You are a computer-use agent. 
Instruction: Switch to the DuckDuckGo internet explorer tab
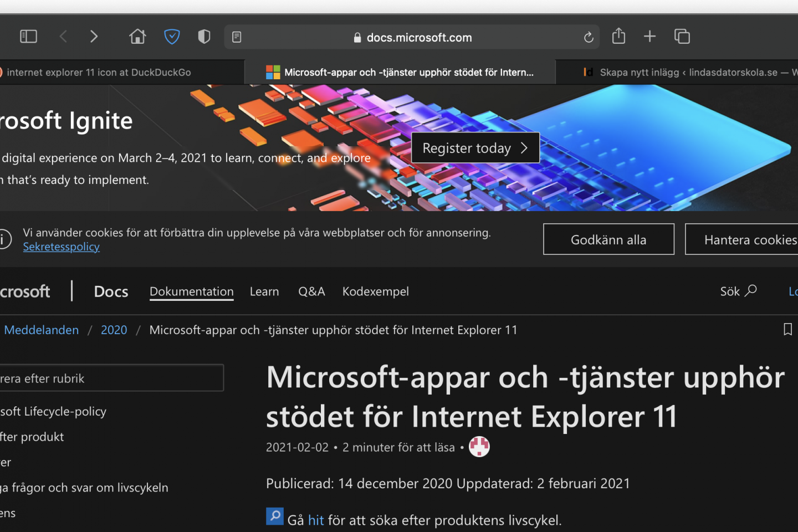pos(122,72)
